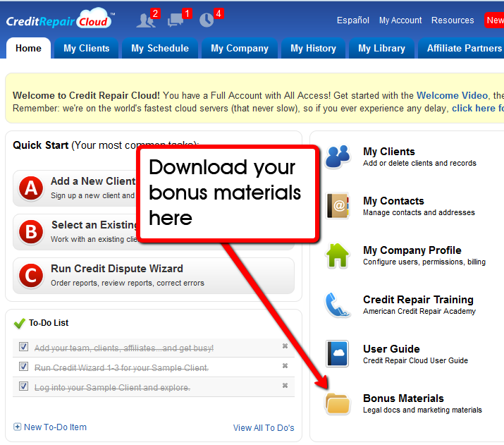Click the My Contacts address book icon
504x445 pixels.
(338, 206)
